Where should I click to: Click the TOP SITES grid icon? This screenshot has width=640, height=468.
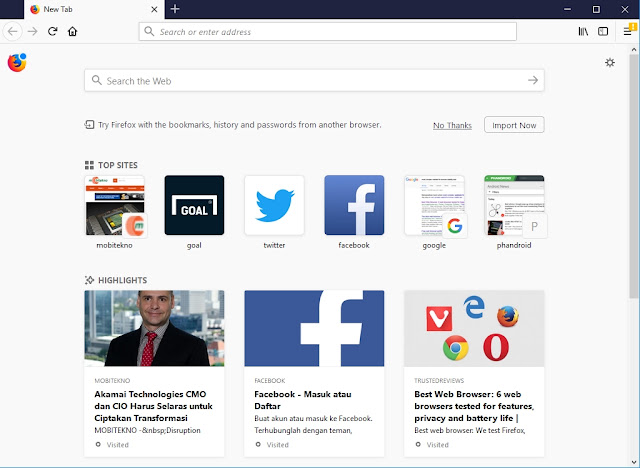(x=89, y=165)
